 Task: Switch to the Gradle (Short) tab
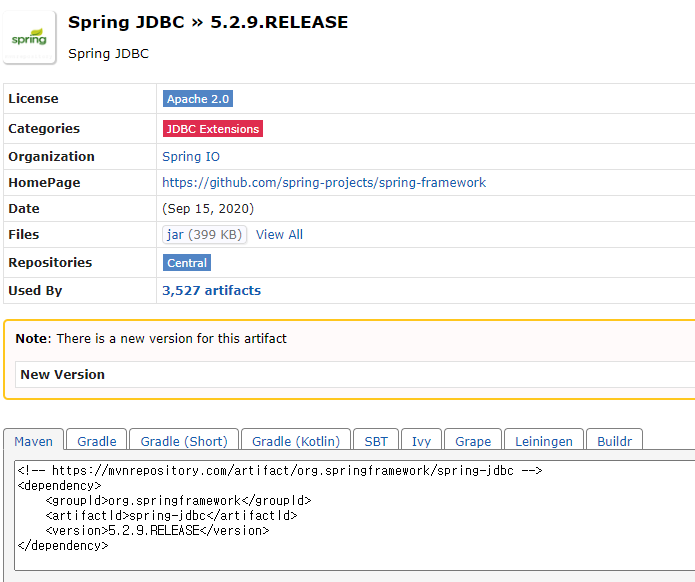point(184,441)
